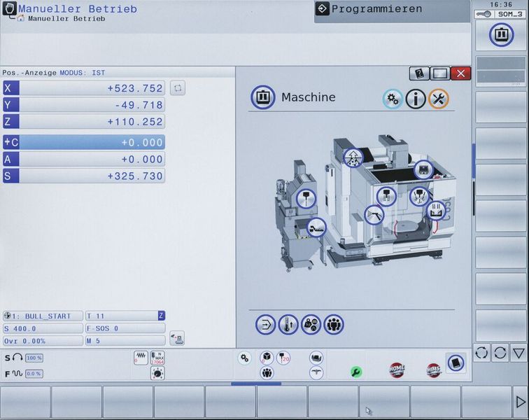Toggle the window display mode button
This screenshot has width=529, height=420.
pos(439,73)
